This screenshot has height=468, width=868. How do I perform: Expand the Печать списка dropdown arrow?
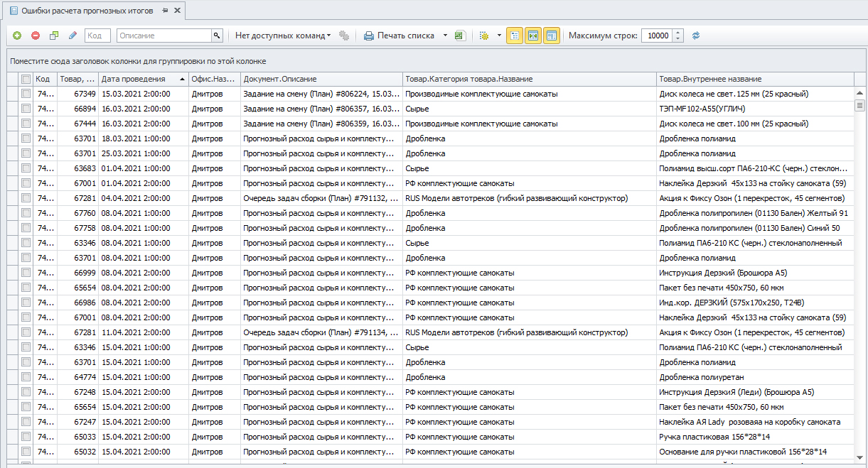[x=445, y=36]
